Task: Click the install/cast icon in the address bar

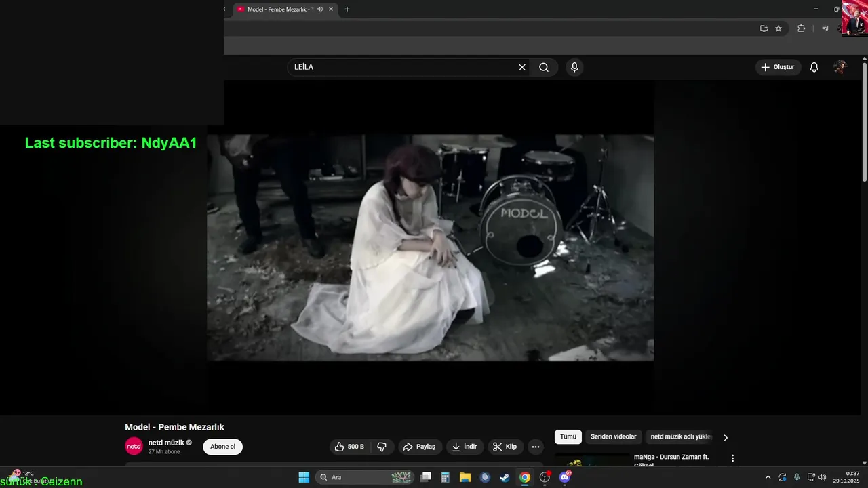Action: pos(764,28)
